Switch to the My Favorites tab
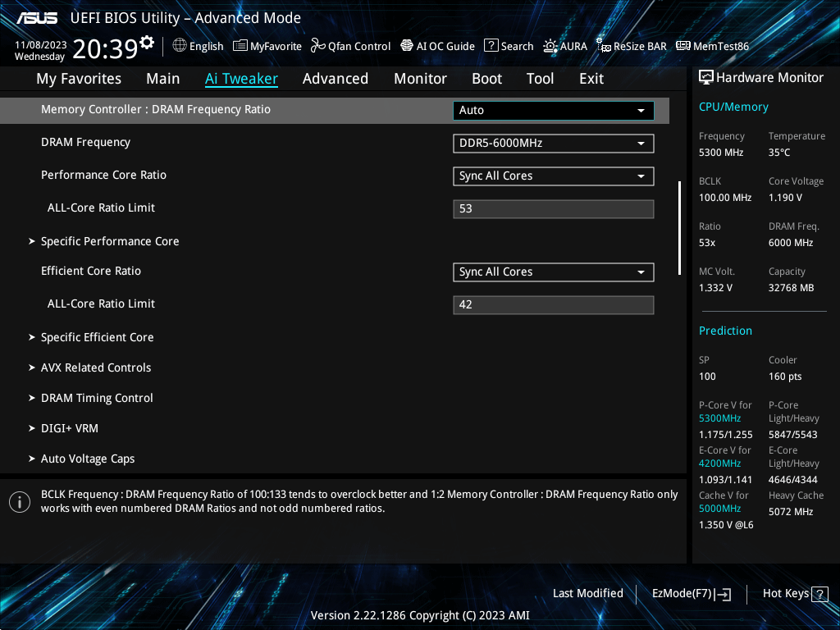The height and width of the screenshot is (630, 840). tap(79, 79)
